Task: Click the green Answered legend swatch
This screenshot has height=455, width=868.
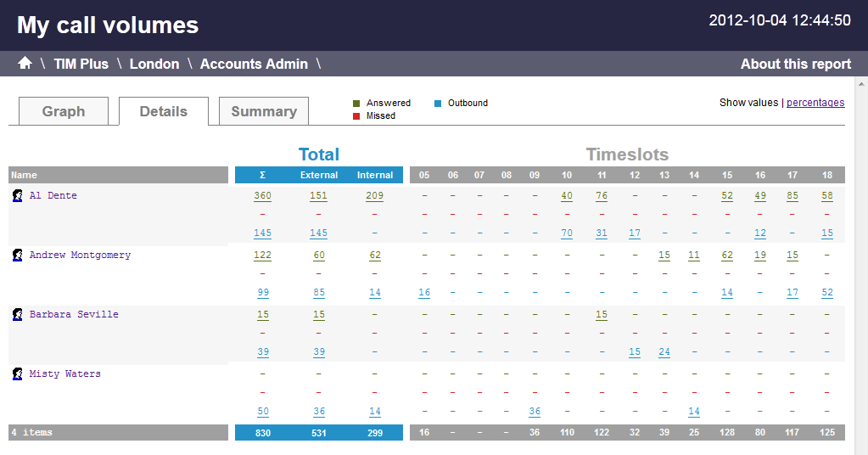Action: [356, 104]
